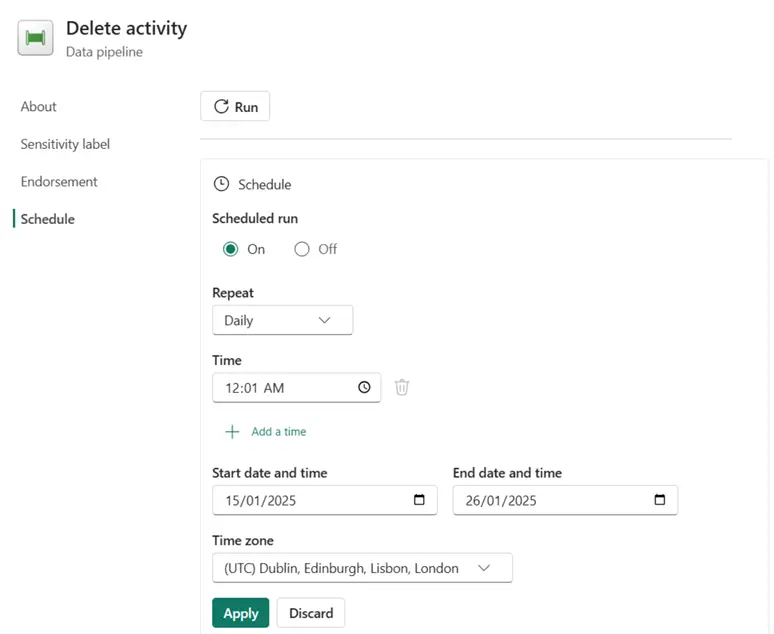
Task: Apply the schedule settings
Action: (241, 613)
